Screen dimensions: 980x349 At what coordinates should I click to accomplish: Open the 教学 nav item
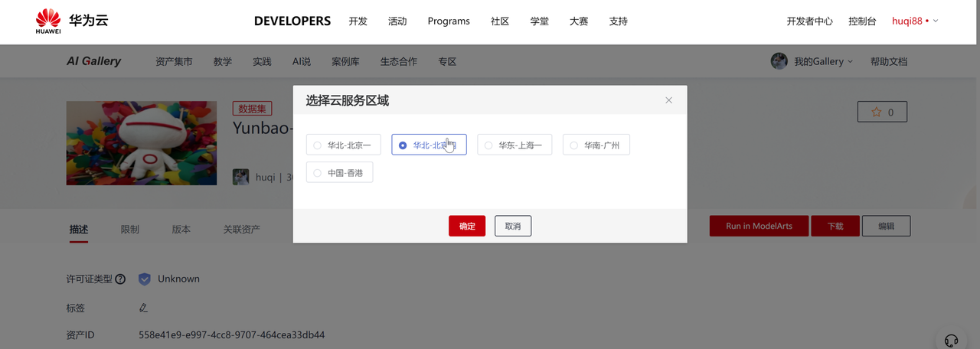(x=223, y=61)
